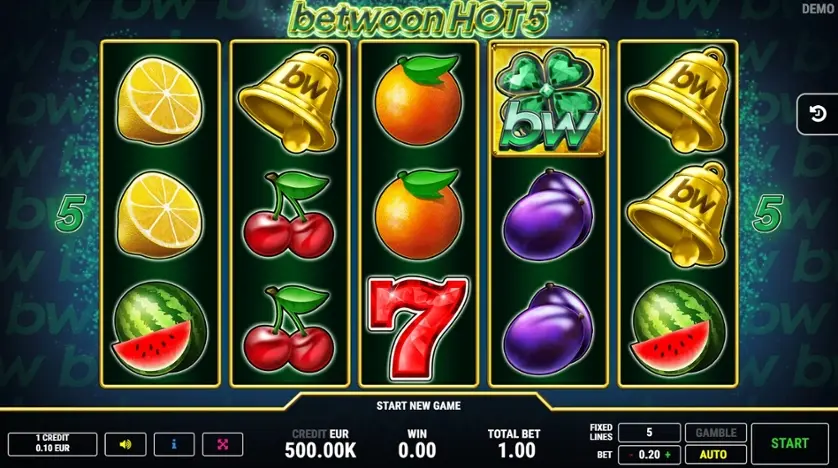Open game history with the replay clock icon
This screenshot has width=838, height=468.
[x=818, y=114]
